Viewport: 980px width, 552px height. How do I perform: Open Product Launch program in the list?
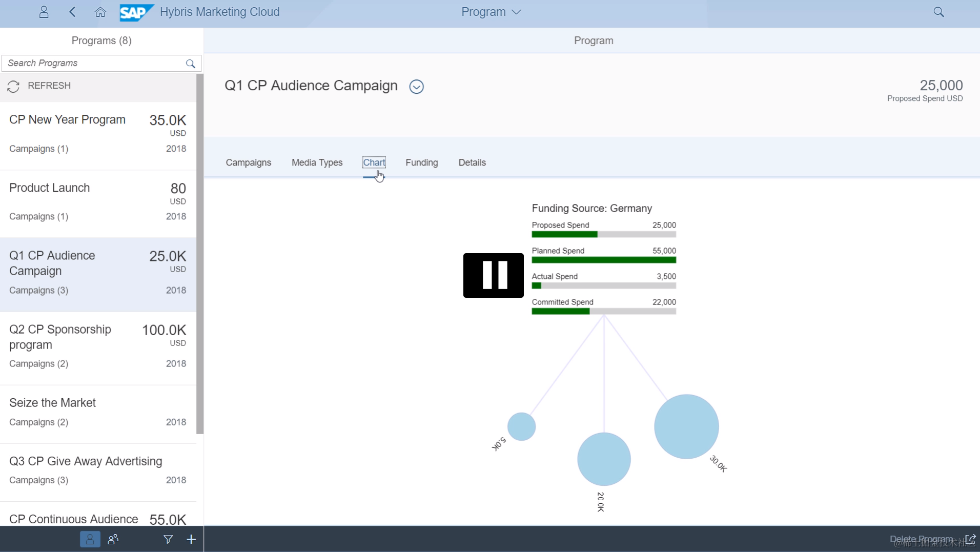[x=98, y=203]
